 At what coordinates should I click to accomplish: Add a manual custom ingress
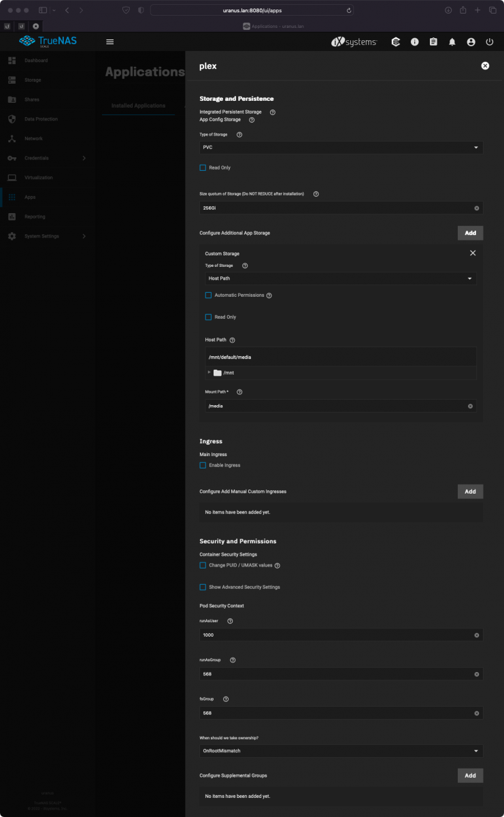point(470,491)
